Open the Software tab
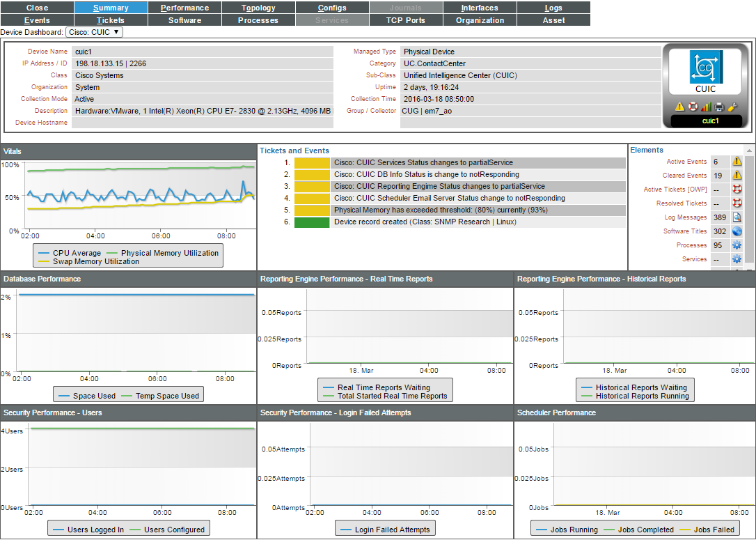Viewport: 756px width, 540px height. pos(184,20)
